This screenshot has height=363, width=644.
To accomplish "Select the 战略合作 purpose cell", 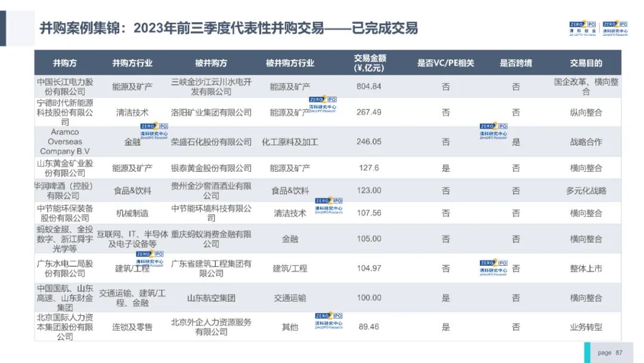I will 586,142.
